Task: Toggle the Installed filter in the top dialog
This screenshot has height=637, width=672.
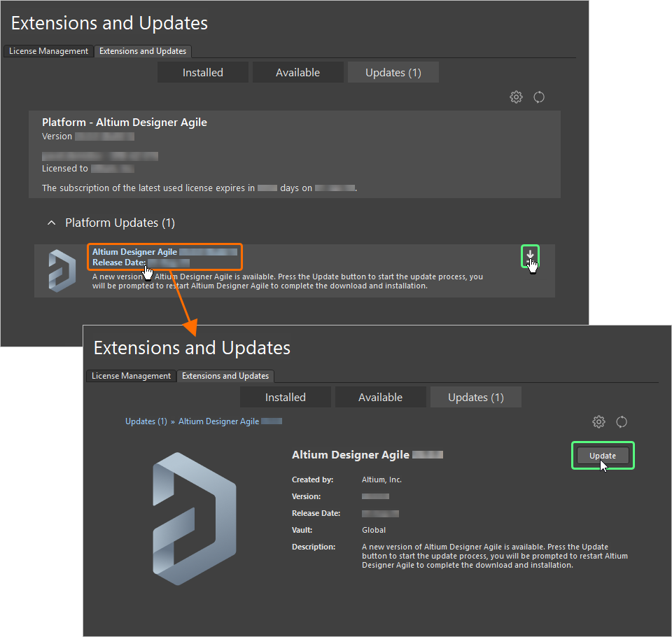Action: tap(202, 71)
